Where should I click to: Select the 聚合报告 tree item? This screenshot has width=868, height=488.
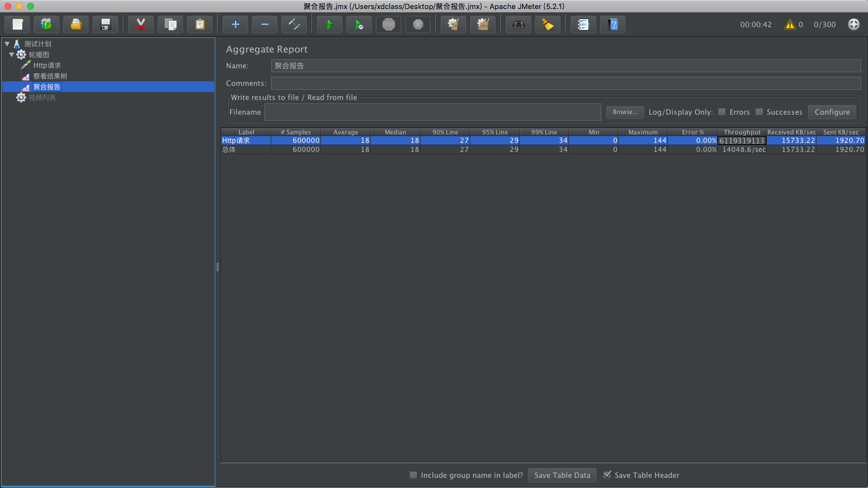(x=47, y=87)
